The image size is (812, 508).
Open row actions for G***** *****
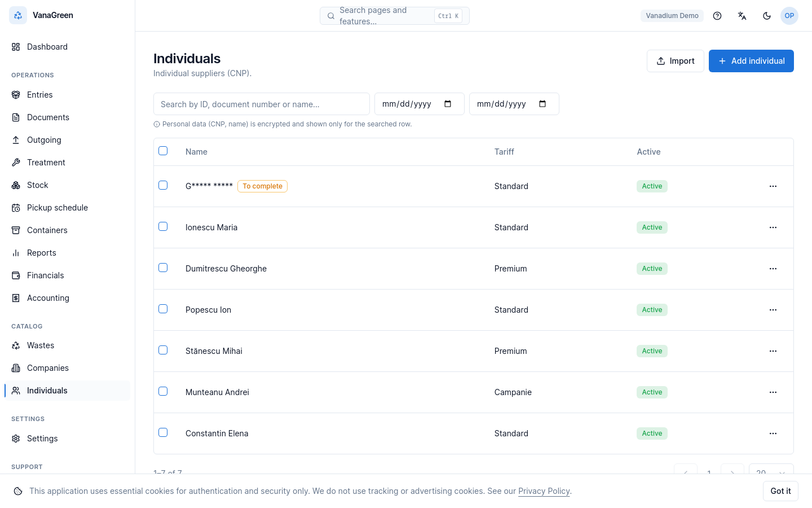(773, 186)
